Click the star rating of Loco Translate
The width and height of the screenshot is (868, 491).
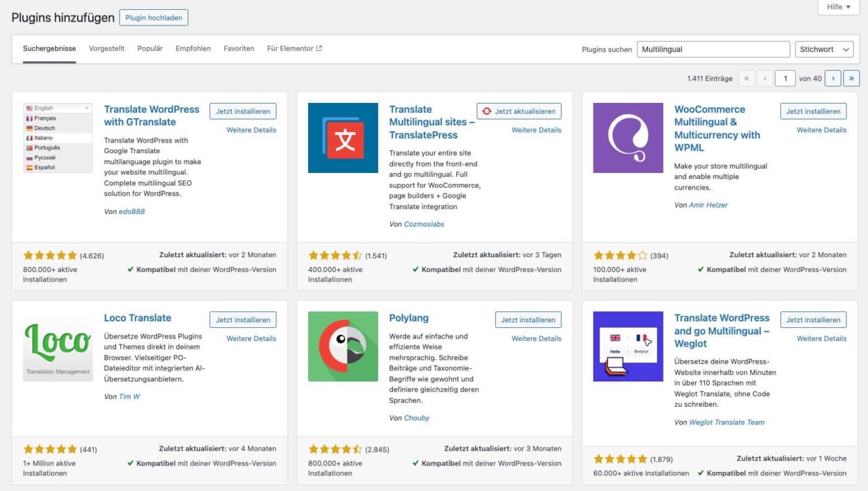click(x=50, y=449)
